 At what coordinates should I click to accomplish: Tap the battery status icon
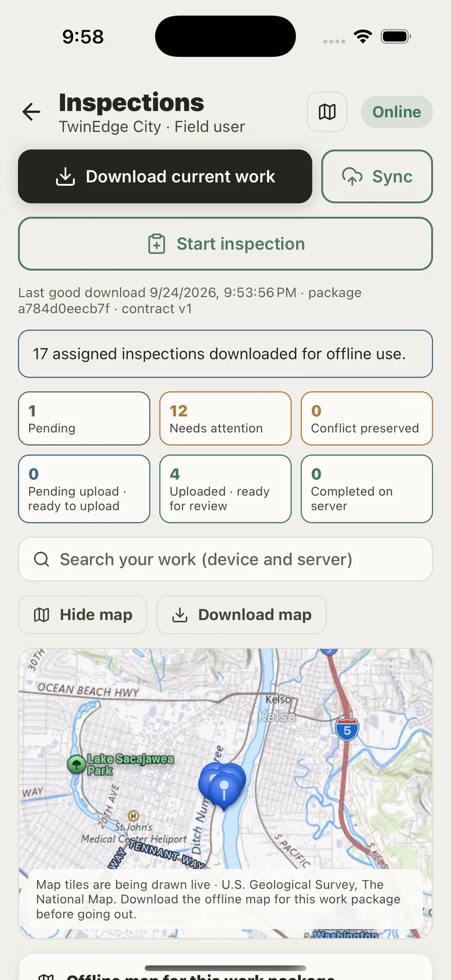(396, 37)
